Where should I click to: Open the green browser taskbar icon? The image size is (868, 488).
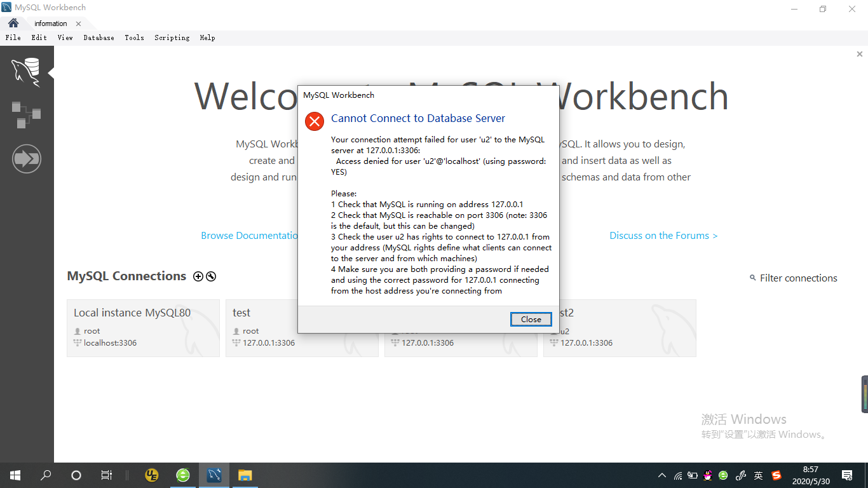click(183, 475)
